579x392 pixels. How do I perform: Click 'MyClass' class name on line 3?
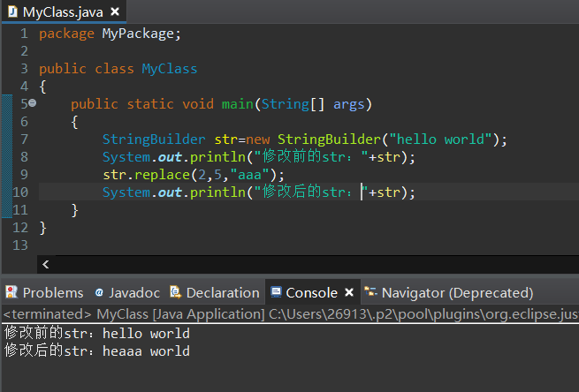[x=170, y=69]
